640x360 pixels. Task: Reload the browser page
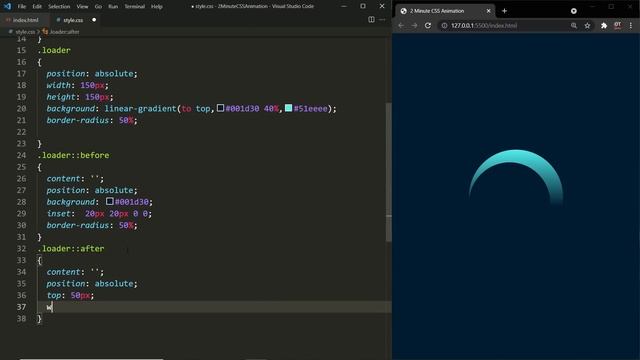428,25
